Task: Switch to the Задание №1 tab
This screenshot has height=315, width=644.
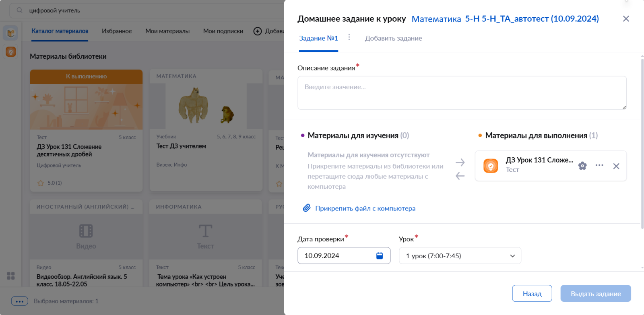Action: (318, 38)
